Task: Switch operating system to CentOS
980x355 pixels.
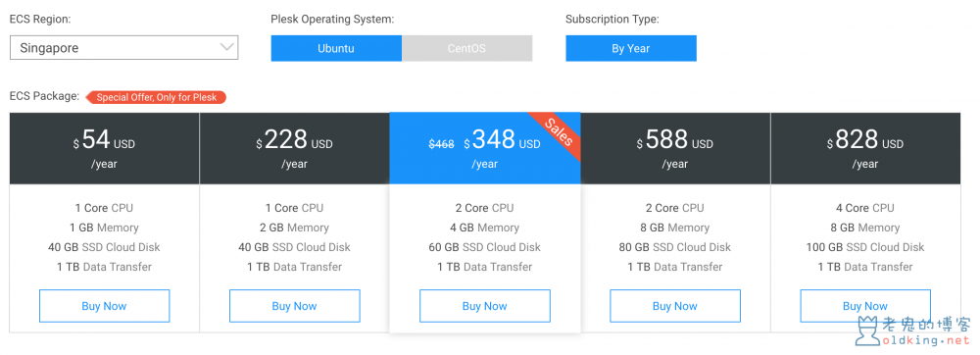Action: pyautogui.click(x=466, y=48)
